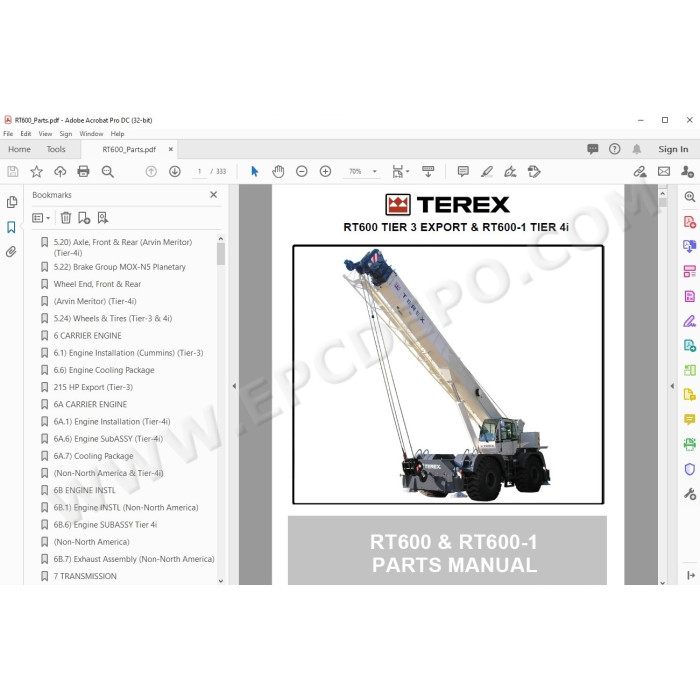Bookmark file with star icon
700x700 pixels.
pos(36,171)
